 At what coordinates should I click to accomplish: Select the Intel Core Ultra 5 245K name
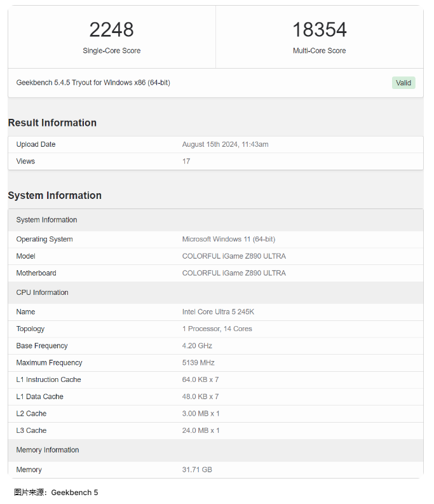coord(218,312)
